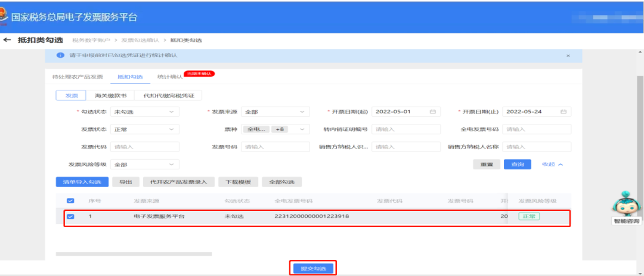Open the 发票来源 dropdown
644x276 pixels.
[x=275, y=112]
